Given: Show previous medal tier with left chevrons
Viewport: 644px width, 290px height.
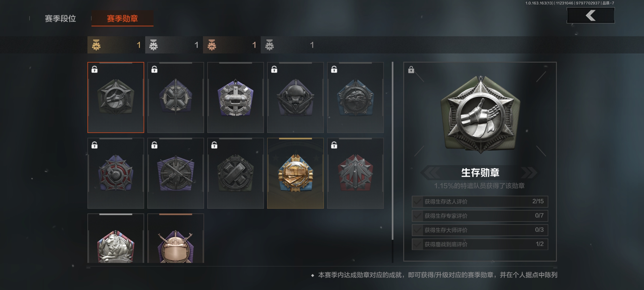Looking at the screenshot, I should tap(431, 172).
